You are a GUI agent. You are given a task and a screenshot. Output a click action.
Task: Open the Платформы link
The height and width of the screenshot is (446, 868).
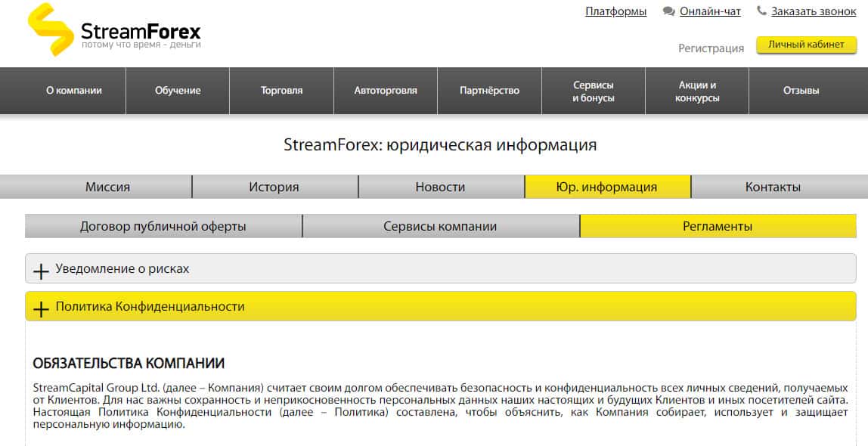coord(615,11)
